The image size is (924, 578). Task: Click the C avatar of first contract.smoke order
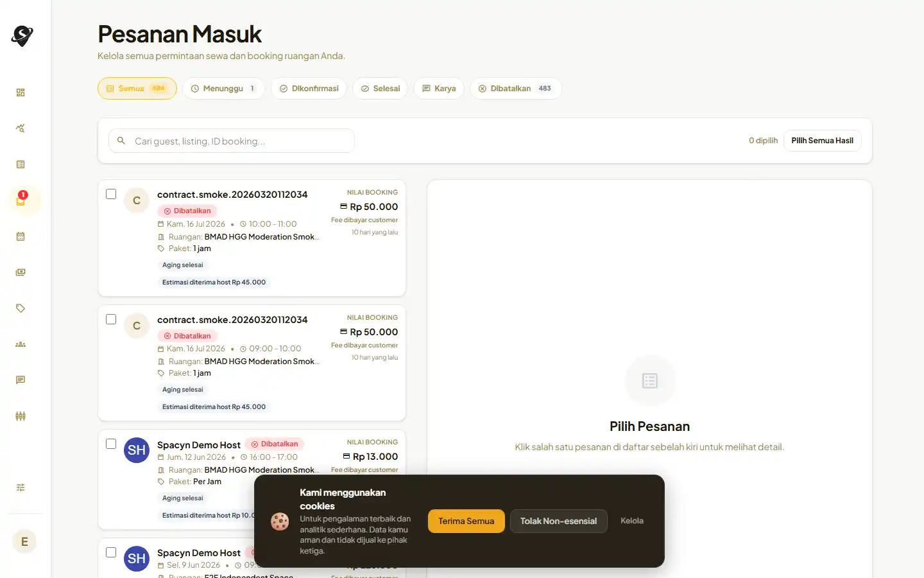pyautogui.click(x=137, y=200)
